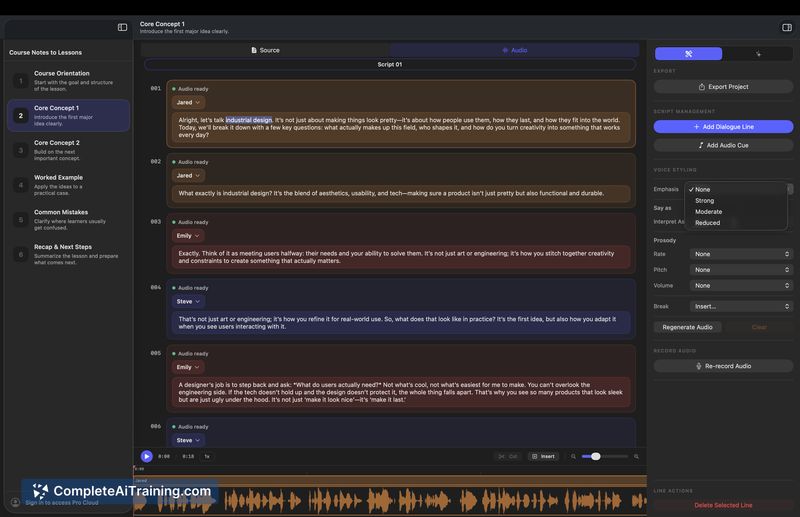Select Reduced emphasis option
Viewport: 800px width, 517px height.
click(735, 223)
